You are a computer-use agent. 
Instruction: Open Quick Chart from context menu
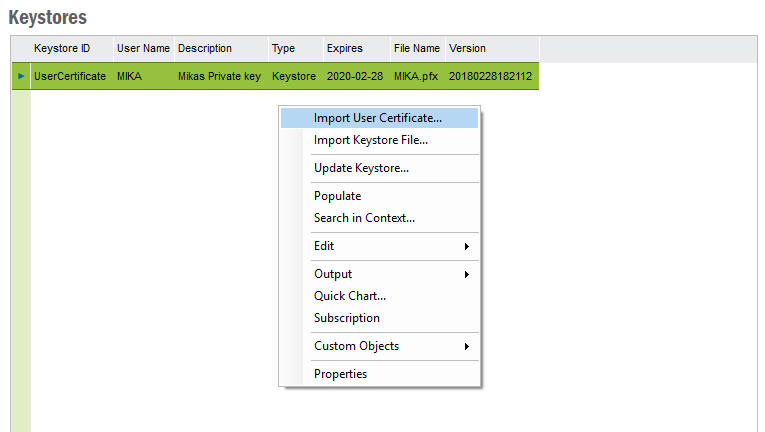pos(349,296)
